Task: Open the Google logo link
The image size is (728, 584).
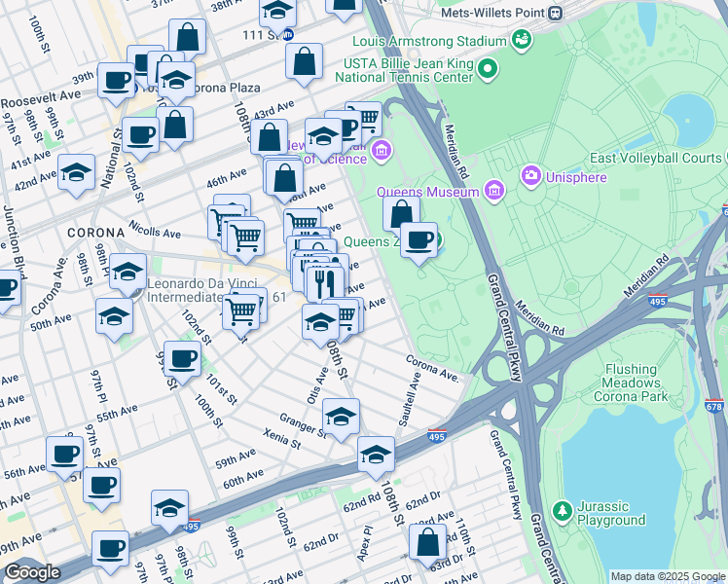Action: tap(32, 572)
